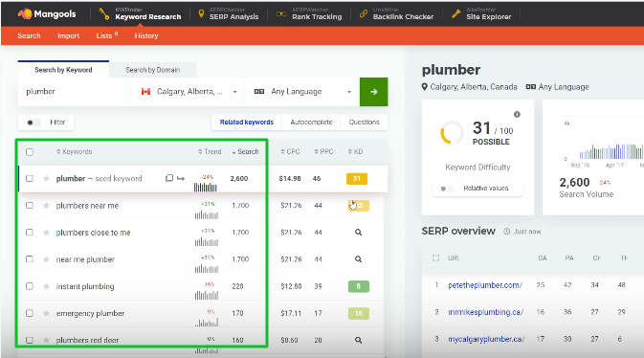Click the green search arrow button
This screenshot has height=358, width=644.
[374, 92]
